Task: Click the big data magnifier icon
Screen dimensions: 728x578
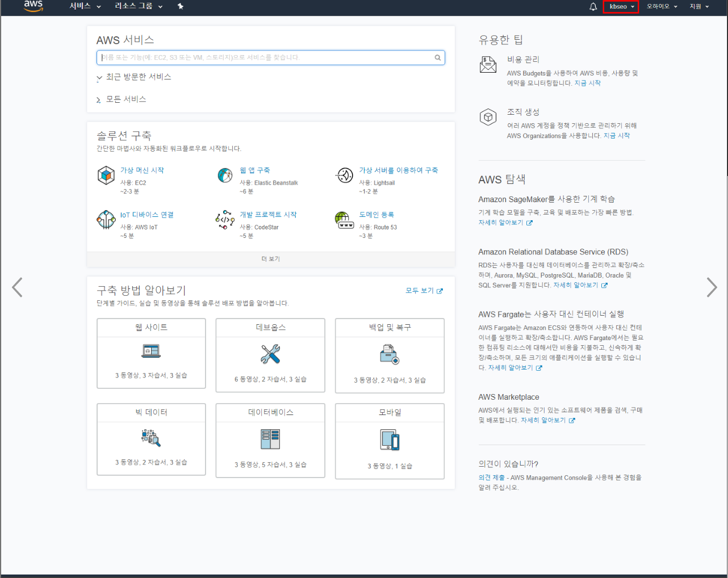Action: [x=151, y=438]
